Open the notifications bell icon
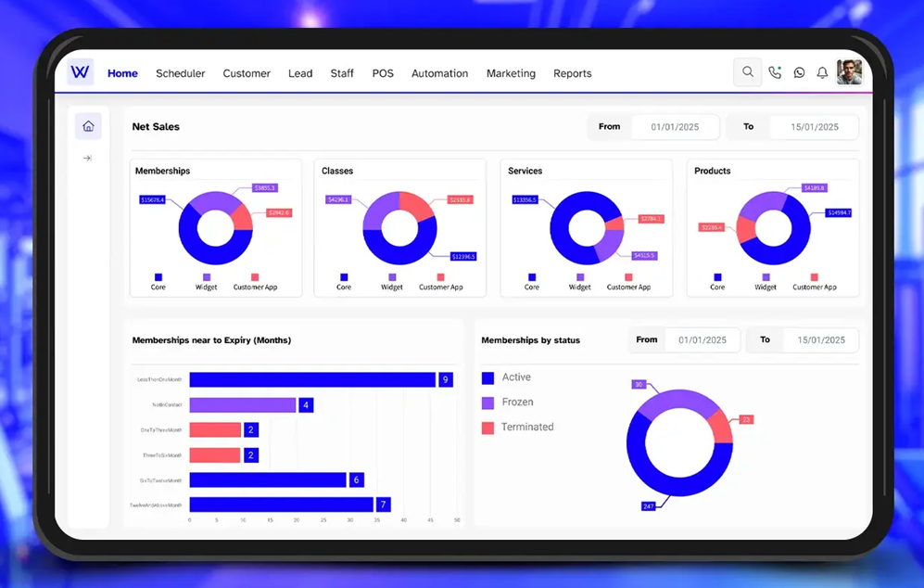 coord(822,71)
